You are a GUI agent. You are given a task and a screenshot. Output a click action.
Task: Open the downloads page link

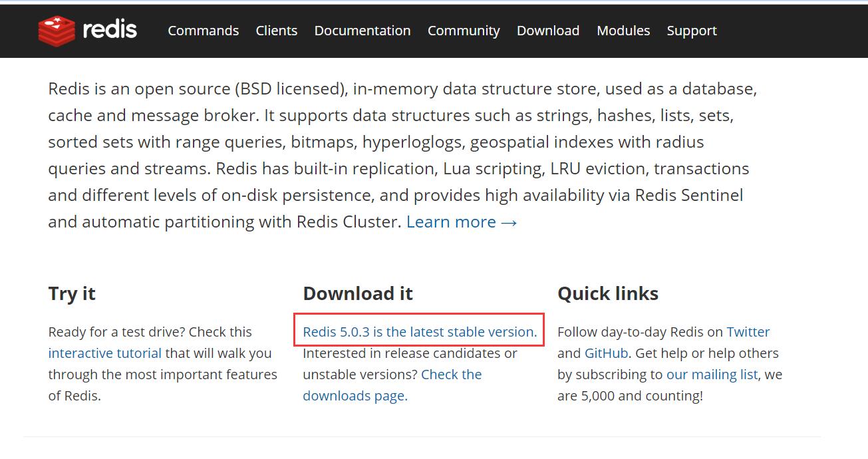[355, 395]
